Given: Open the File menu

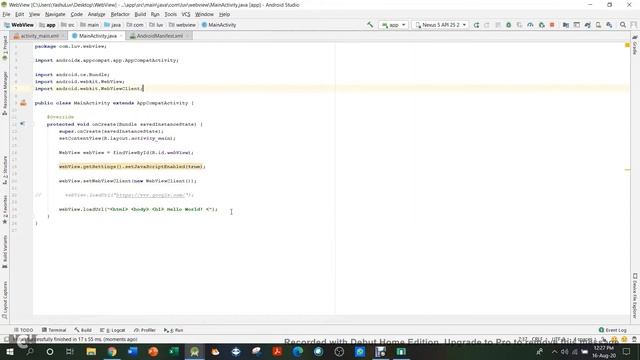Looking at the screenshot, I should pyautogui.click(x=7, y=14).
